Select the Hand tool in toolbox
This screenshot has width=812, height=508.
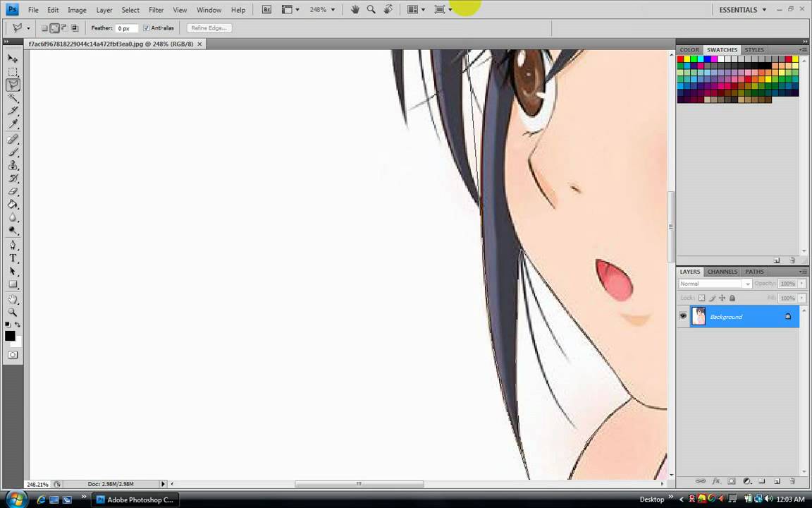point(13,300)
